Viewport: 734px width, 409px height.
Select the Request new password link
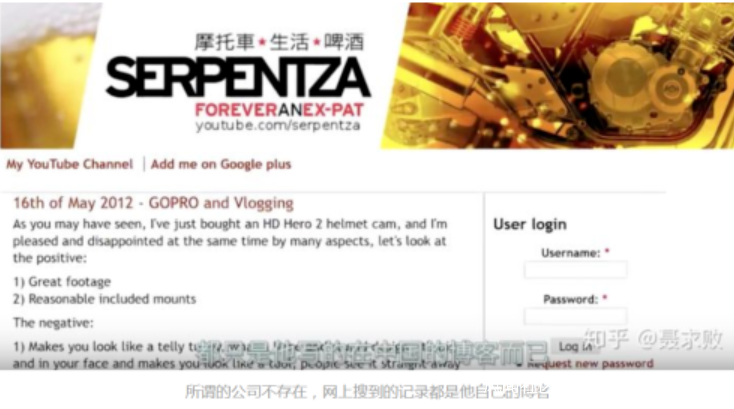click(590, 364)
